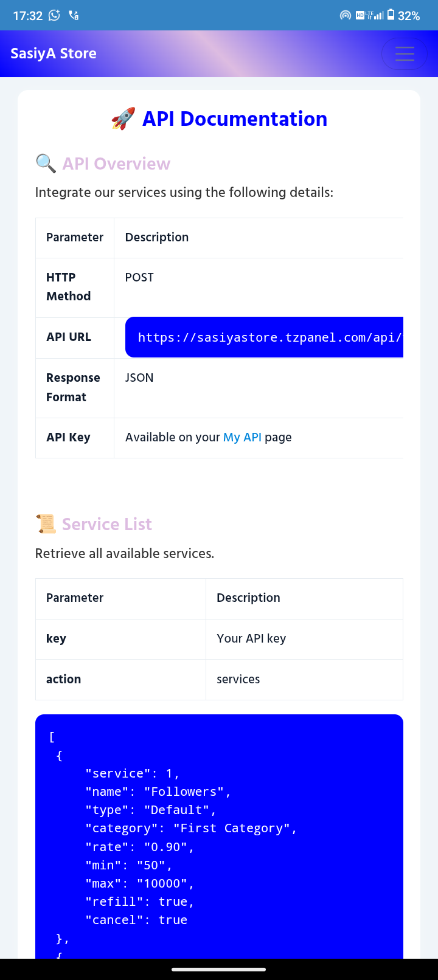Viewport: 438px width, 980px height.
Task: Open the My API page link
Action: [242, 437]
